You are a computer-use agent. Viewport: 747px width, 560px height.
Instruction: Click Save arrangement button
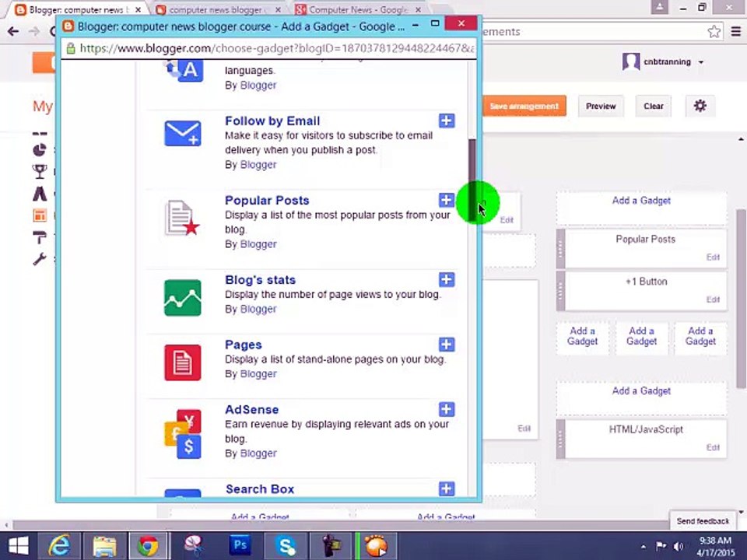click(x=524, y=107)
